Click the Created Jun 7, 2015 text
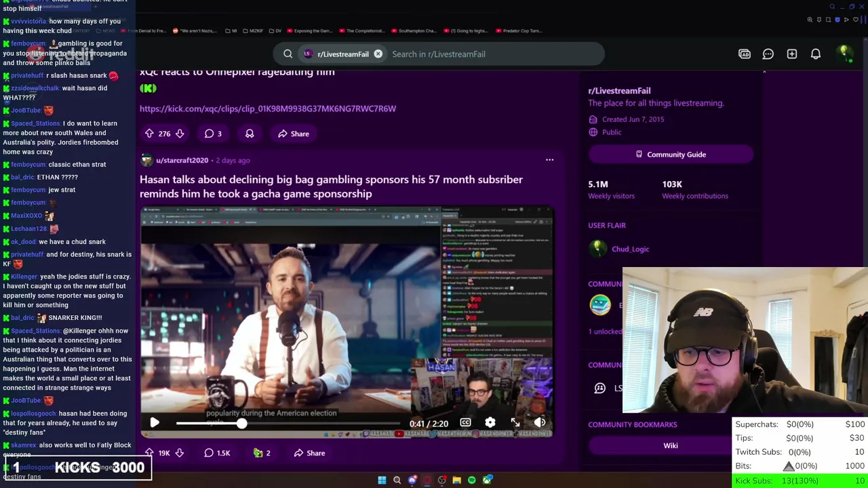The image size is (868, 488). tap(633, 119)
